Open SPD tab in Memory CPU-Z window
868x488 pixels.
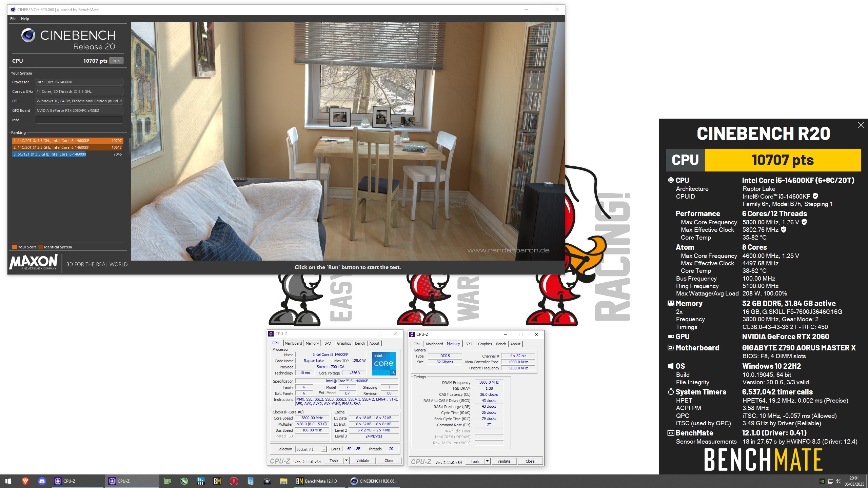coord(469,344)
